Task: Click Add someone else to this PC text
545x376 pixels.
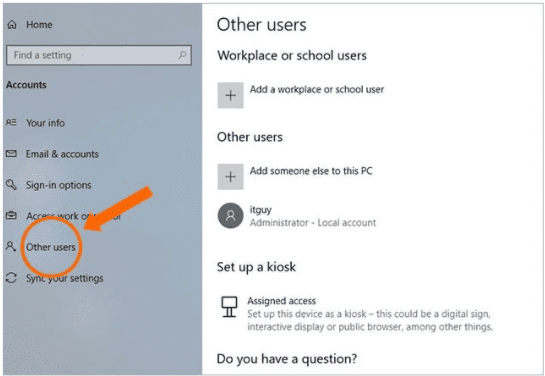Action: 311,171
